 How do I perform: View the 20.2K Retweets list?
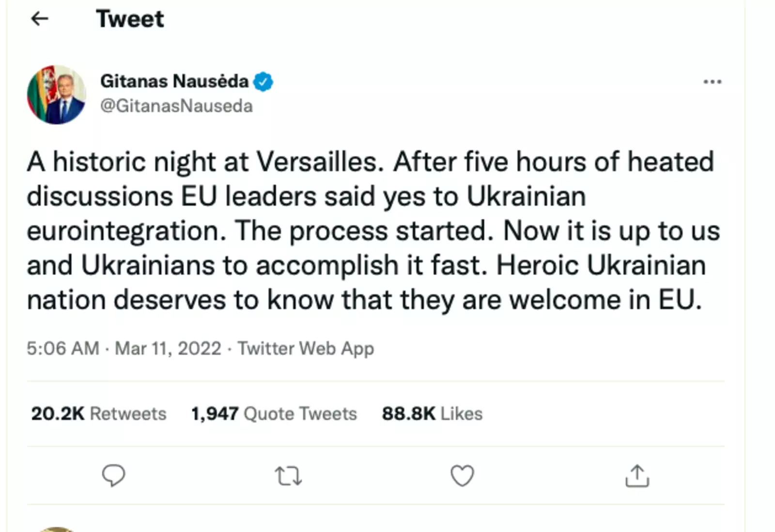(x=99, y=414)
